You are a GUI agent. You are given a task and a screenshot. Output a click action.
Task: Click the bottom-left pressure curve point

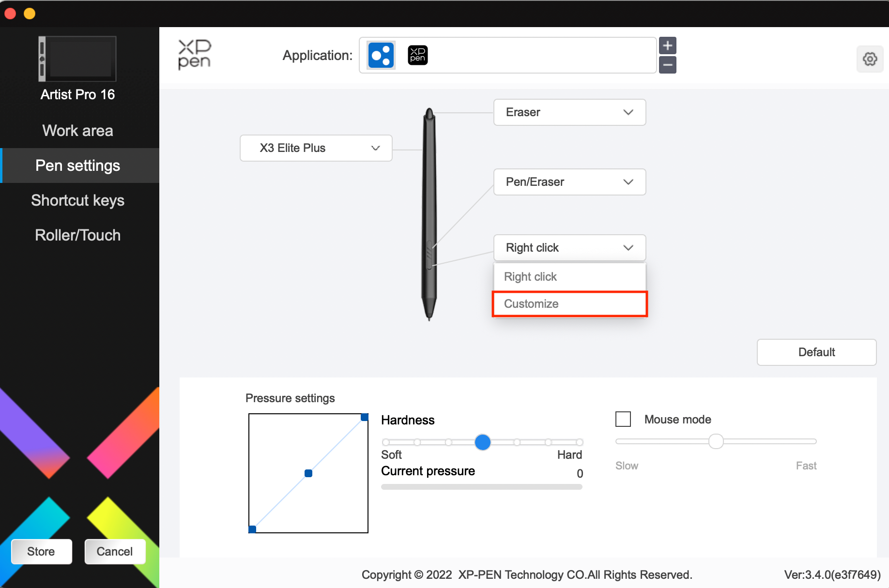(252, 529)
